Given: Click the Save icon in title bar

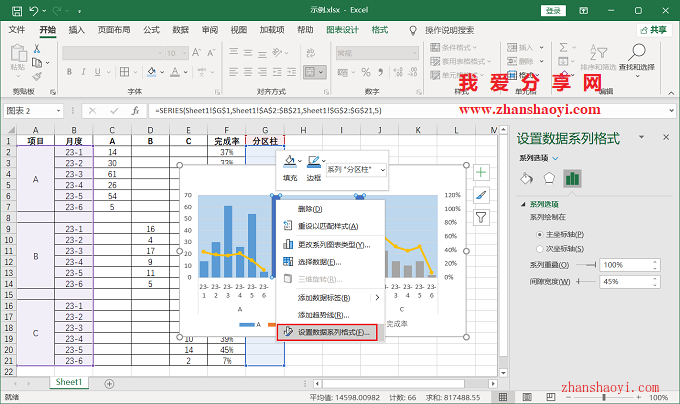Looking at the screenshot, I should click(x=16, y=11).
